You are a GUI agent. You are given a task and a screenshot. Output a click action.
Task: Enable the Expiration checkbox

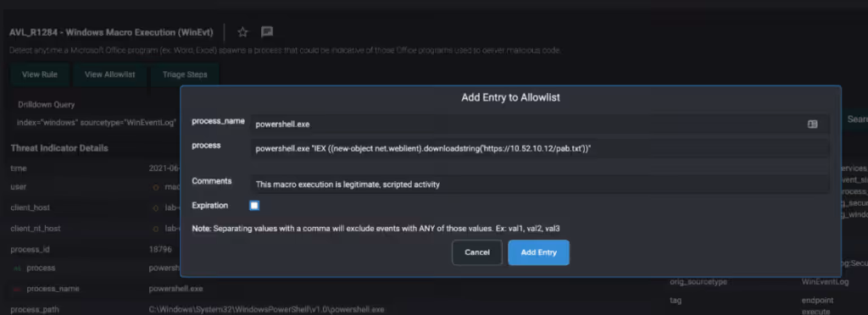tap(254, 206)
